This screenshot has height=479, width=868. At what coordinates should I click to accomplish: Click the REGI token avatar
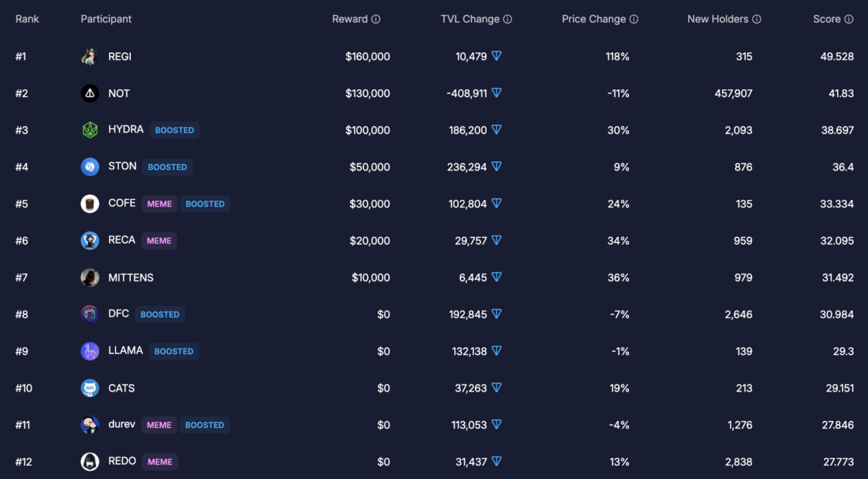[x=90, y=56]
